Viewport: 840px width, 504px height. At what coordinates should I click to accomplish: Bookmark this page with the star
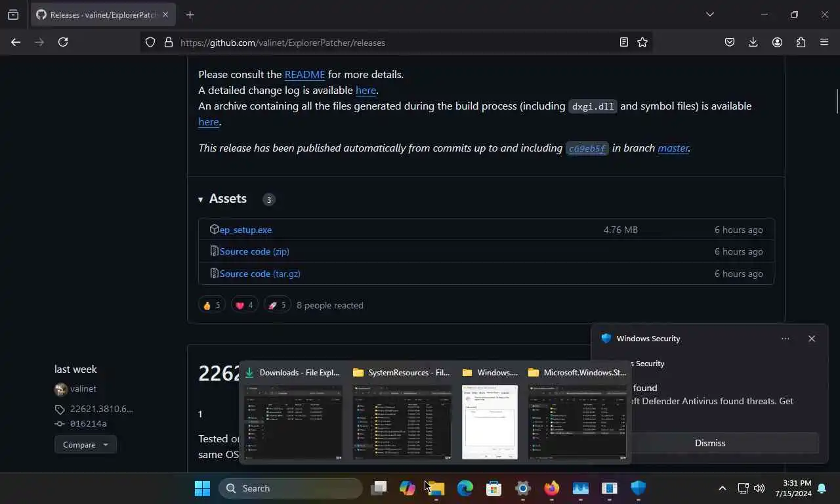click(x=642, y=42)
